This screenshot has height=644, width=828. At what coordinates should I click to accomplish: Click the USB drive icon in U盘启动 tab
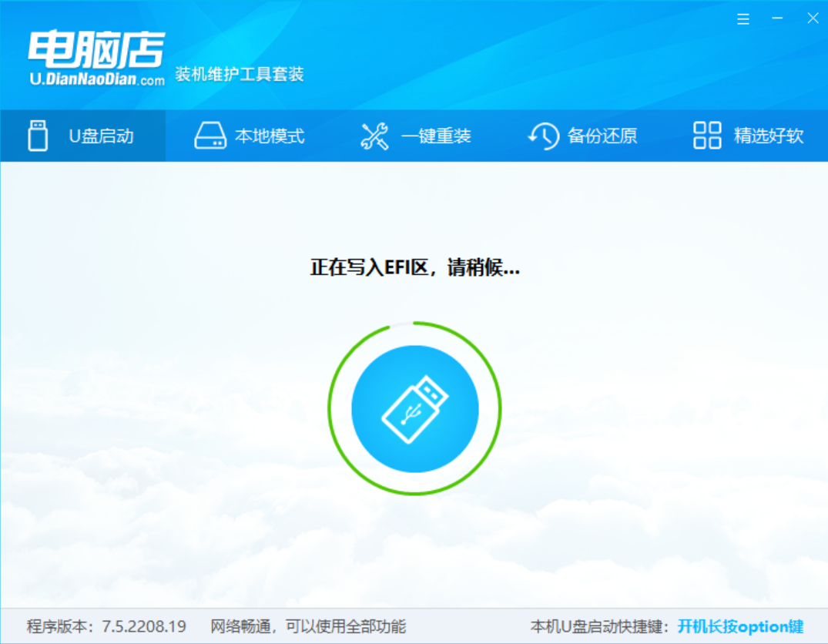pos(38,136)
